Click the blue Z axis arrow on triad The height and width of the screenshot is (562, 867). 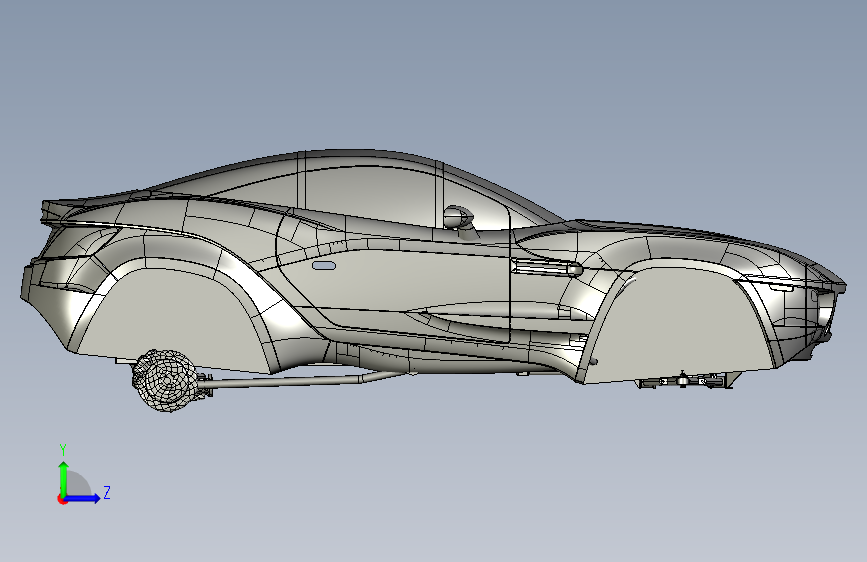(83, 498)
